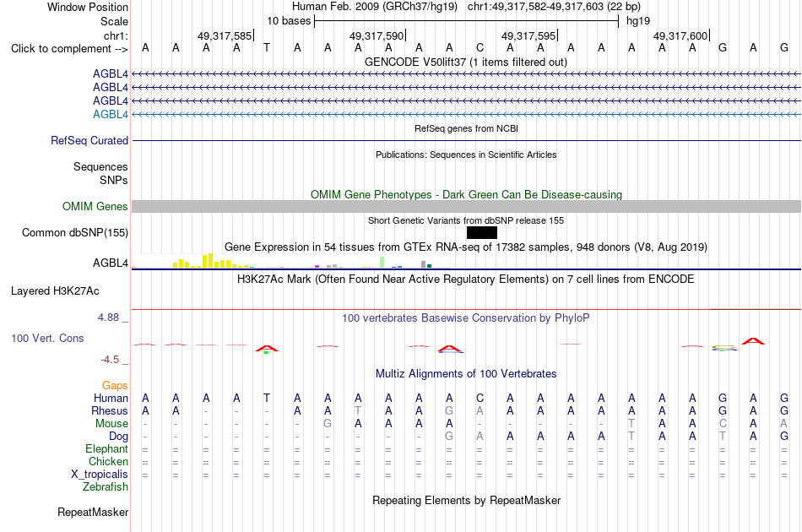The image size is (802, 532).
Task: Click the black dbSNP variant block
Action: pyautogui.click(x=482, y=233)
